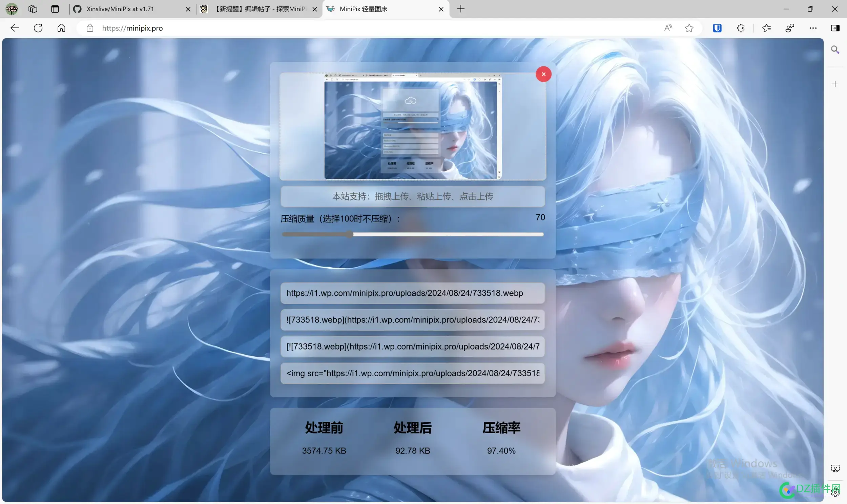The width and height of the screenshot is (847, 504).
Task: View site information lock icon
Action: click(x=90, y=28)
